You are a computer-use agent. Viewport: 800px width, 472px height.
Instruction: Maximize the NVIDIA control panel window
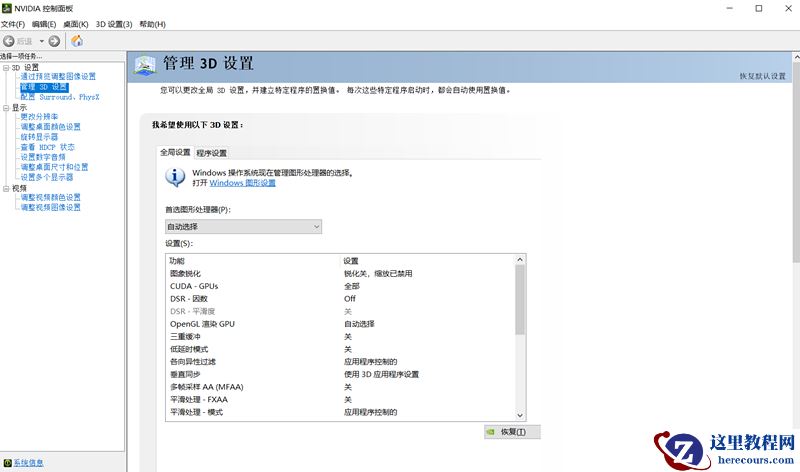tap(759, 8)
